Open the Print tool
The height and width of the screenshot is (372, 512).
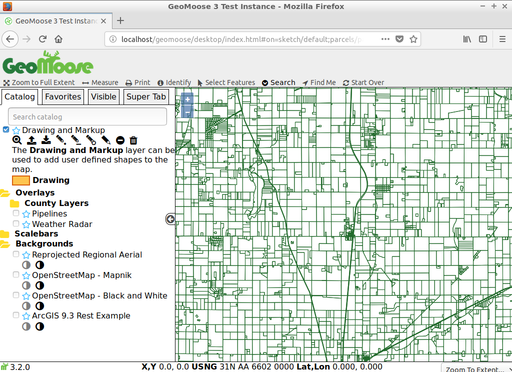click(138, 83)
